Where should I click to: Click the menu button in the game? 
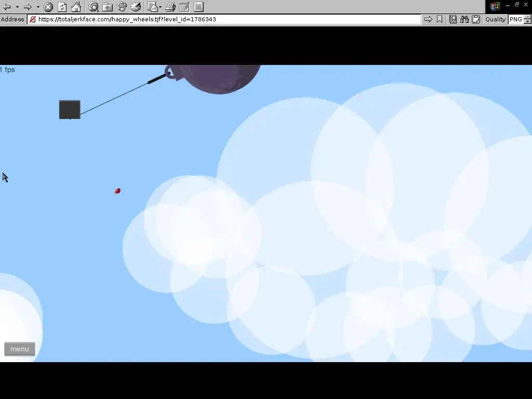click(20, 349)
